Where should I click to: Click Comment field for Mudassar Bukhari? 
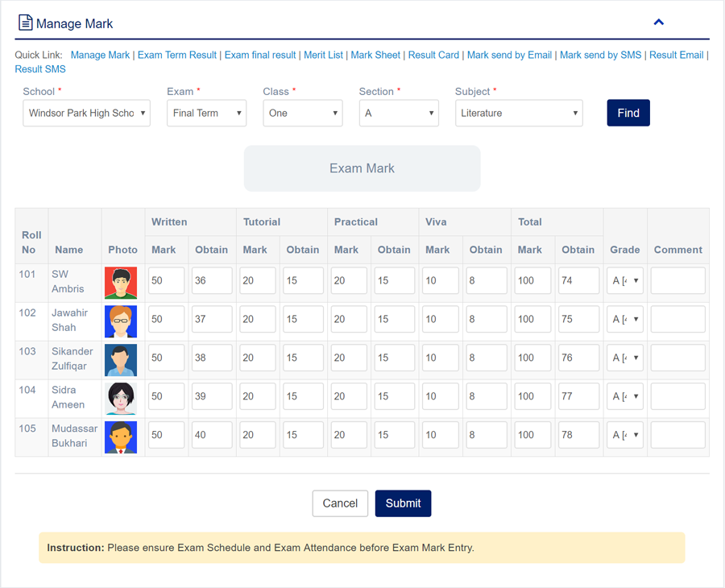(677, 436)
